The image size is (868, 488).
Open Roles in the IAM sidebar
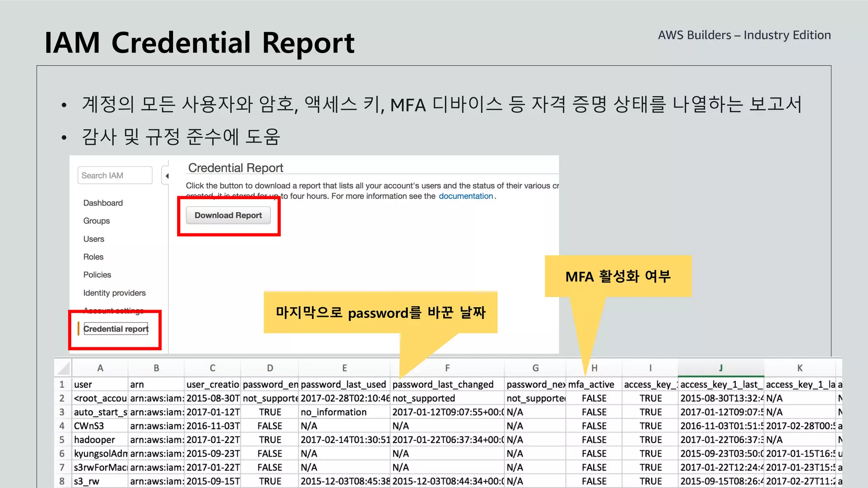pos(93,257)
